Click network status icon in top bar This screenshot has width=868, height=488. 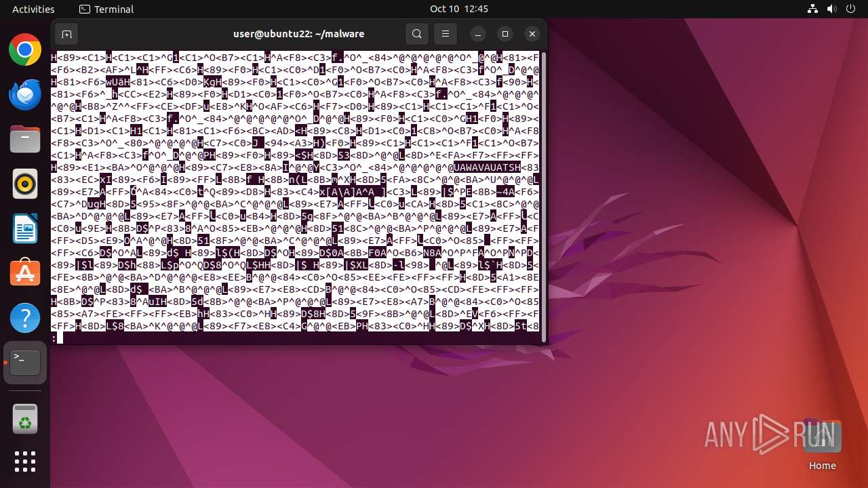point(813,9)
